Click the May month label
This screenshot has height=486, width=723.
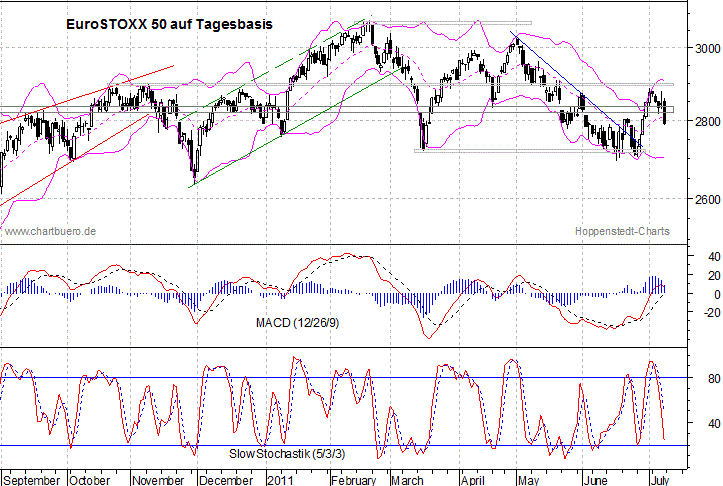point(528,480)
